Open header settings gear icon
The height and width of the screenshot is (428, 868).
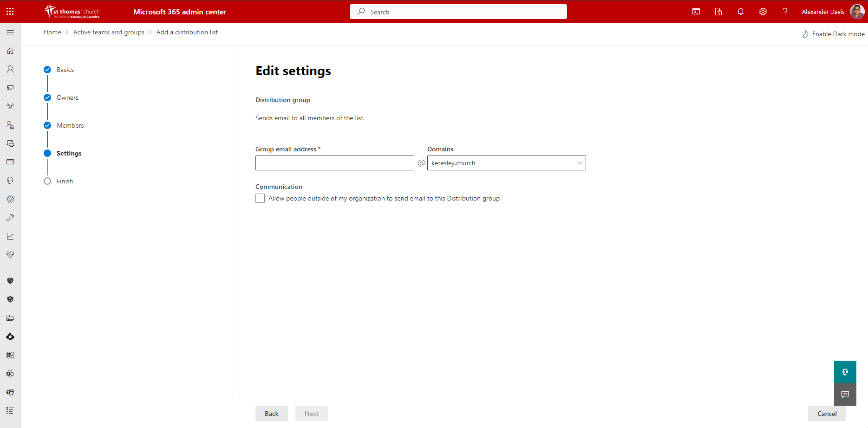[763, 12]
